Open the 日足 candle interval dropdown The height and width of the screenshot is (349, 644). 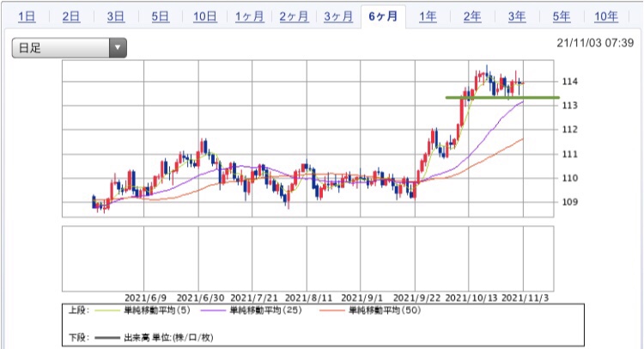(x=69, y=47)
